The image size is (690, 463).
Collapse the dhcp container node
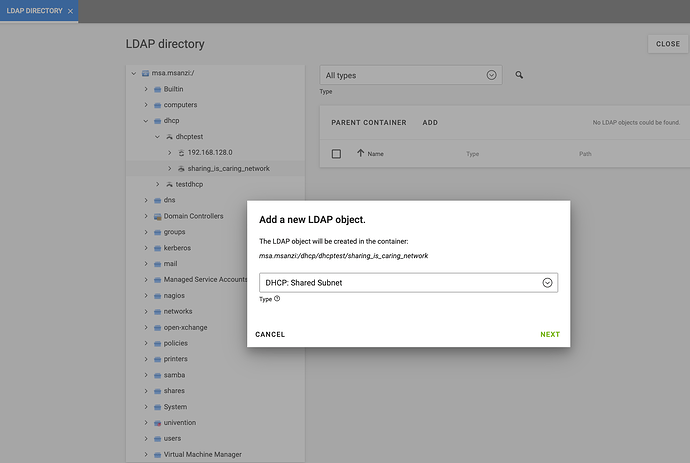point(145,120)
